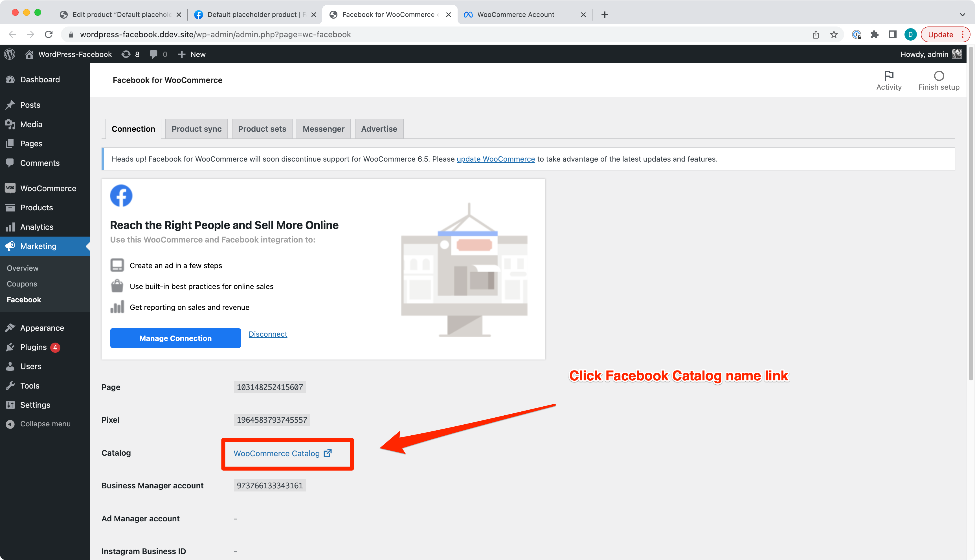Go back in browser history

(x=12, y=35)
